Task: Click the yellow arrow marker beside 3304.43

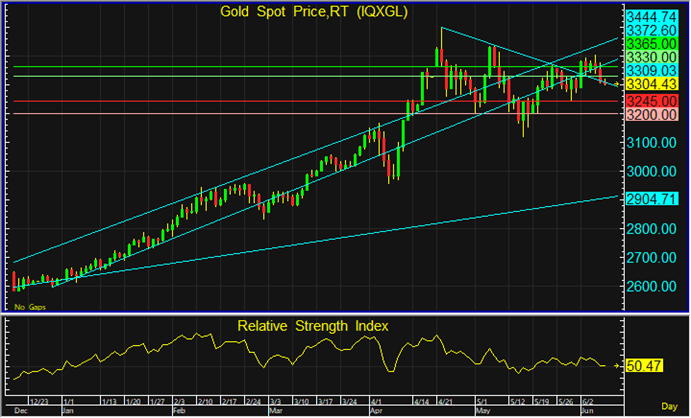Action: click(616, 85)
